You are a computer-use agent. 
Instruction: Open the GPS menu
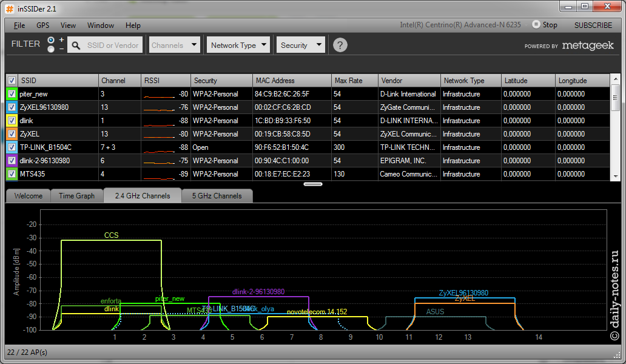[42, 25]
